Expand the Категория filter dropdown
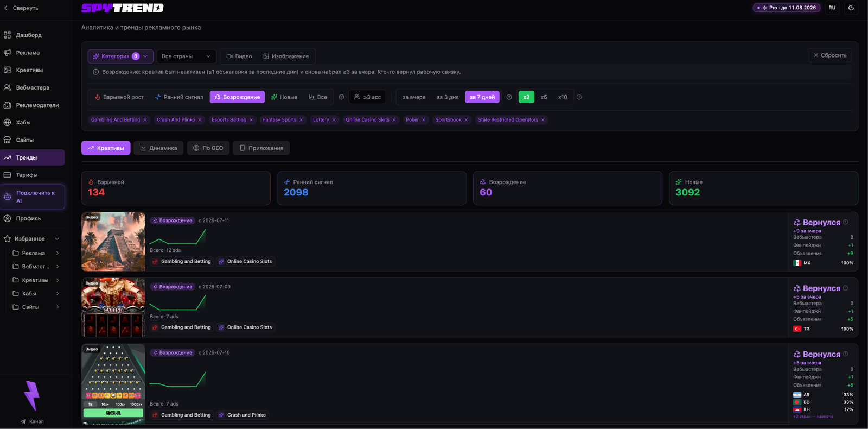868x429 pixels. coord(120,56)
